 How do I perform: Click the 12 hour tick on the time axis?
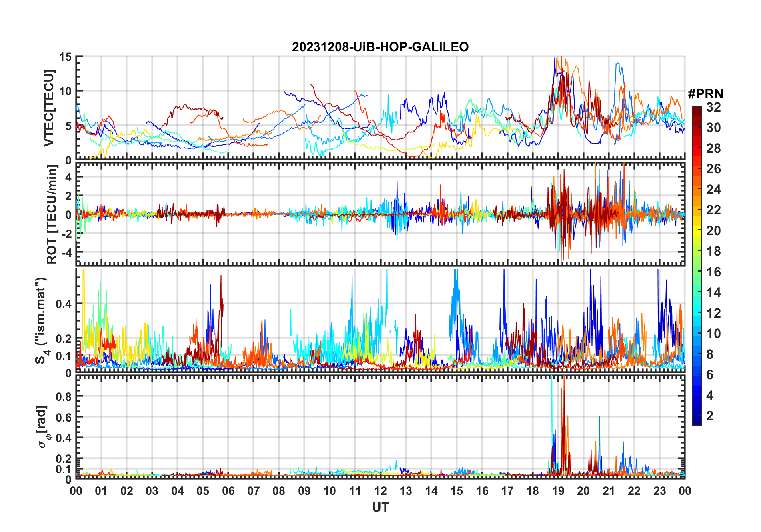point(380,491)
